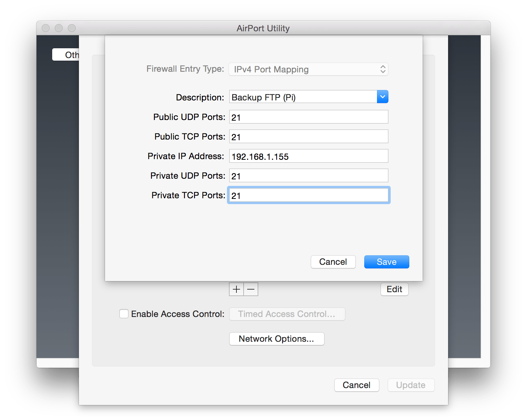Enable the Access Control checkbox

coord(124,314)
